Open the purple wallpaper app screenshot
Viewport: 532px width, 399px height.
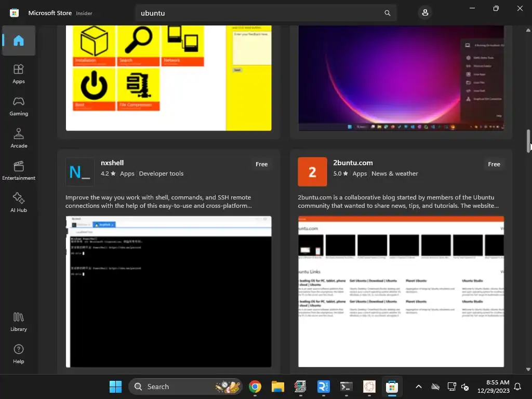coord(401,78)
